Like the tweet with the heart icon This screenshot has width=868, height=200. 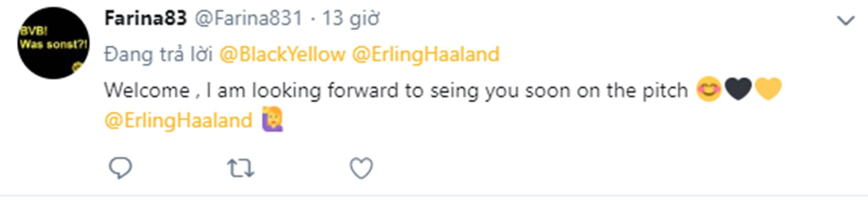click(x=361, y=168)
